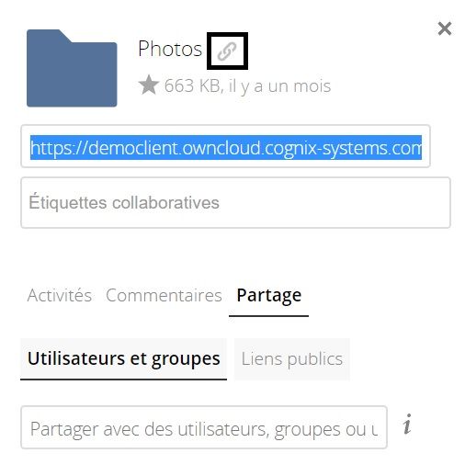
Task: Open the Commentaires tab
Action: 164,295
